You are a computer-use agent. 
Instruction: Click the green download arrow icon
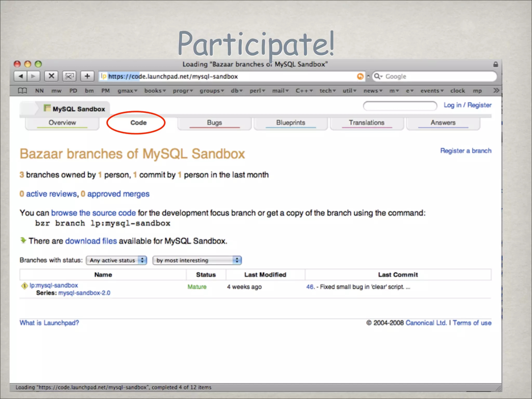[x=23, y=240]
